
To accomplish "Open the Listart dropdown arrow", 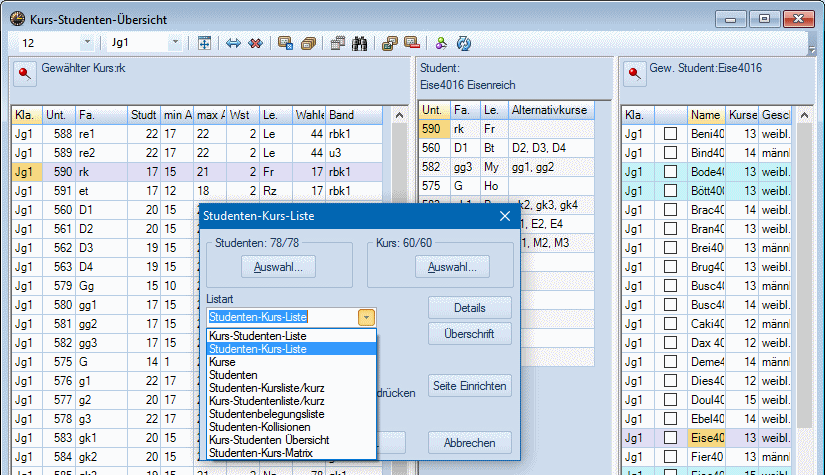I will (367, 317).
